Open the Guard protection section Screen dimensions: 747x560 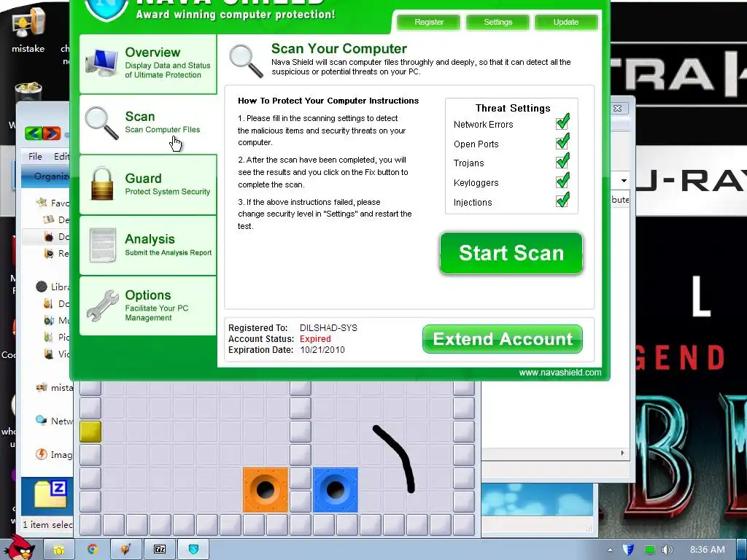(148, 184)
